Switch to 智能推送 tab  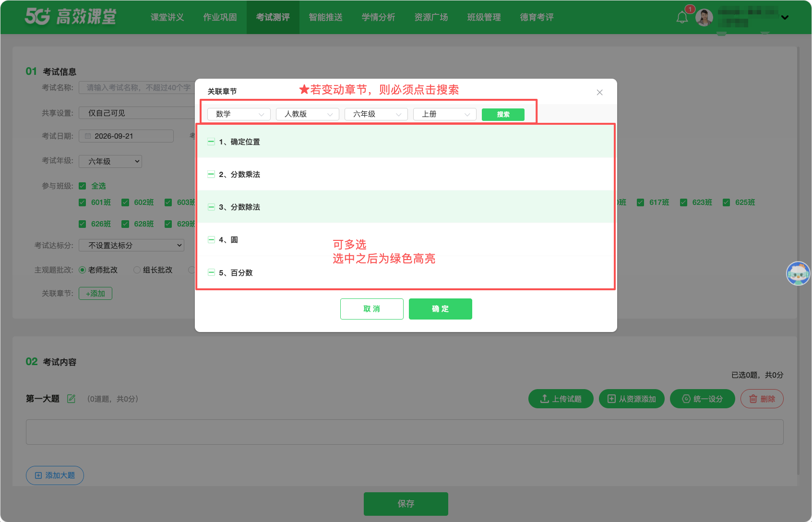(x=326, y=17)
